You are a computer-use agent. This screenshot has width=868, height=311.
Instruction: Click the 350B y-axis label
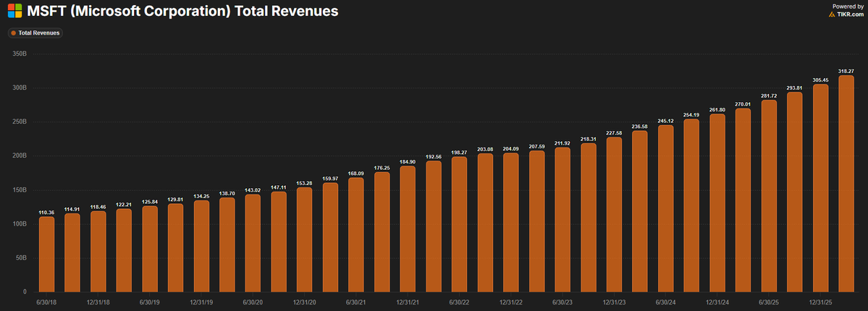pyautogui.click(x=20, y=54)
